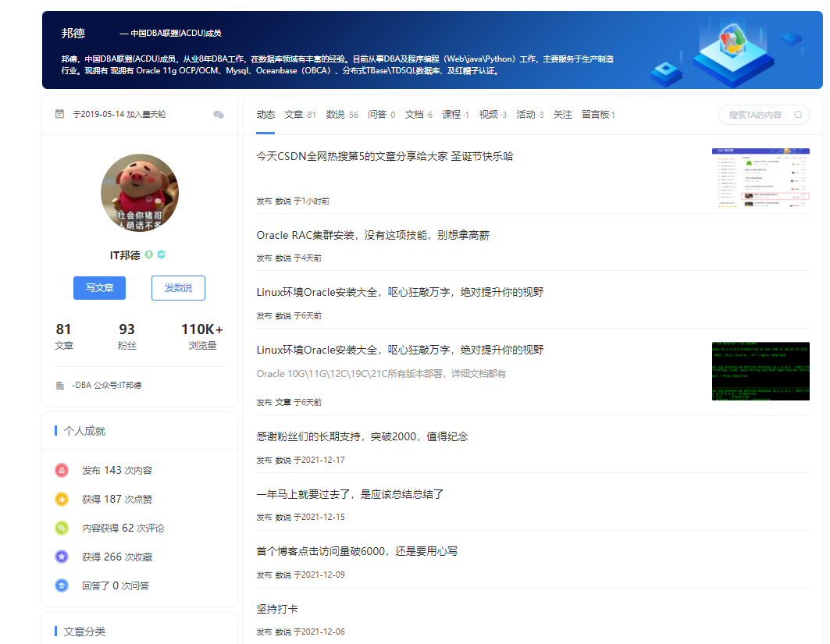Click the 110K+ 浏览量 count
The image size is (830, 644).
tap(202, 336)
